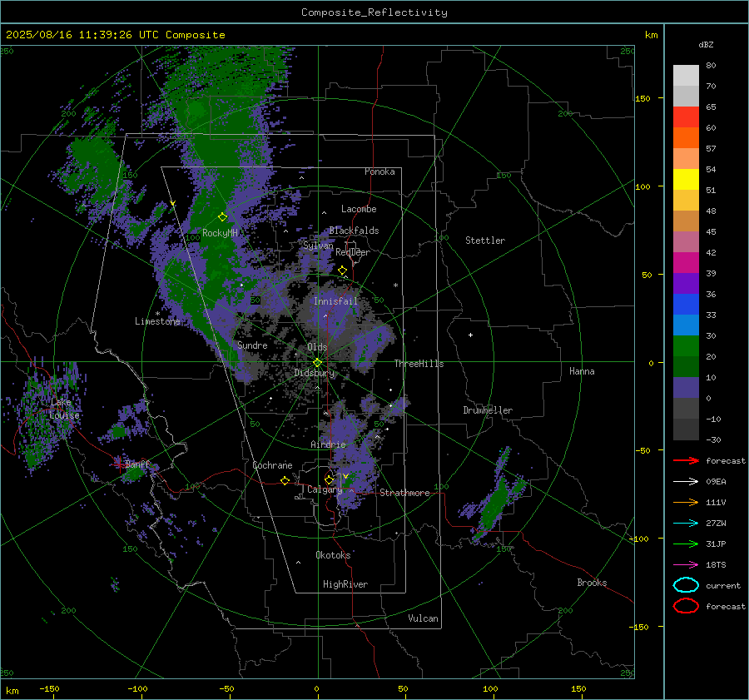Click the dBZ legend heading

coord(706,44)
